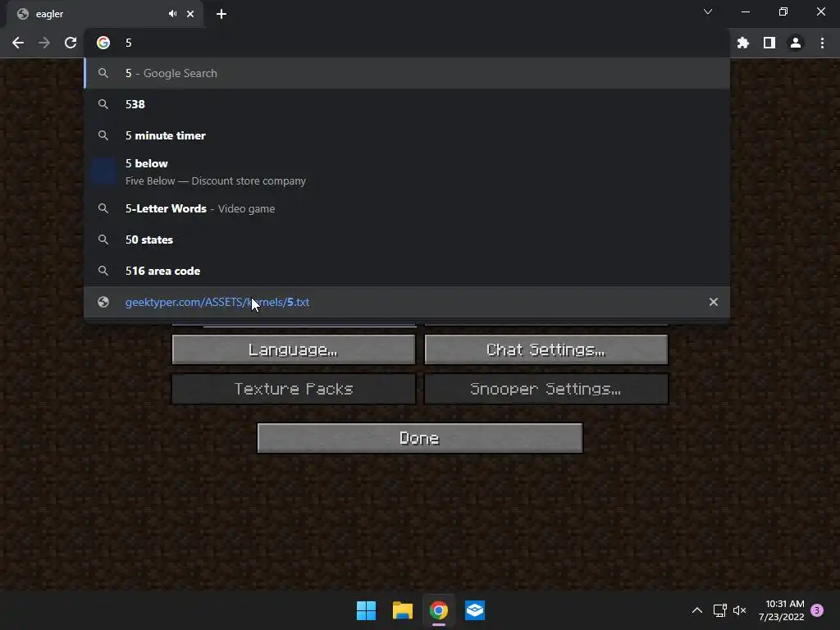Open the Language... settings button
Image resolution: width=840 pixels, height=630 pixels.
pos(294,349)
